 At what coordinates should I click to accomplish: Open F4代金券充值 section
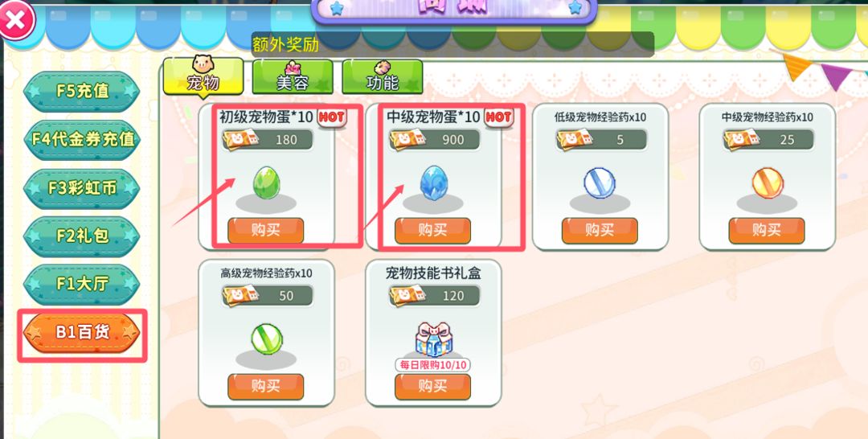[82, 140]
